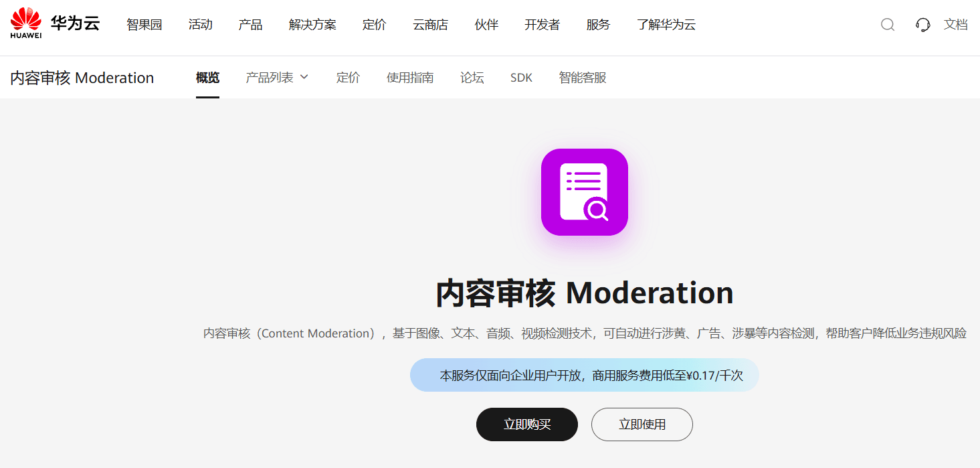This screenshot has height=468, width=980.
Task: Open the 解决方案 menu
Action: tap(312, 25)
